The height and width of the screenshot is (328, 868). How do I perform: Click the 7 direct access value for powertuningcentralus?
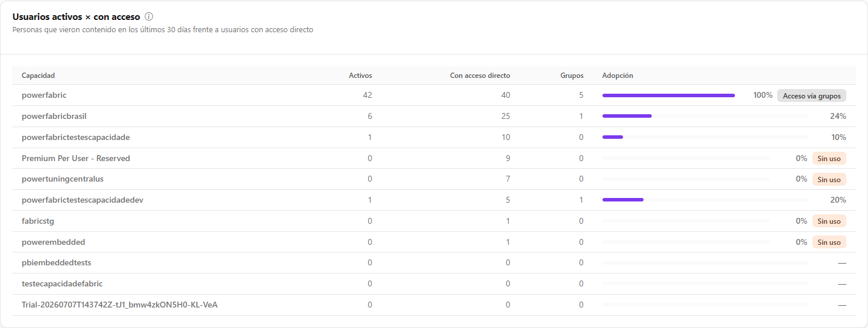(x=508, y=179)
